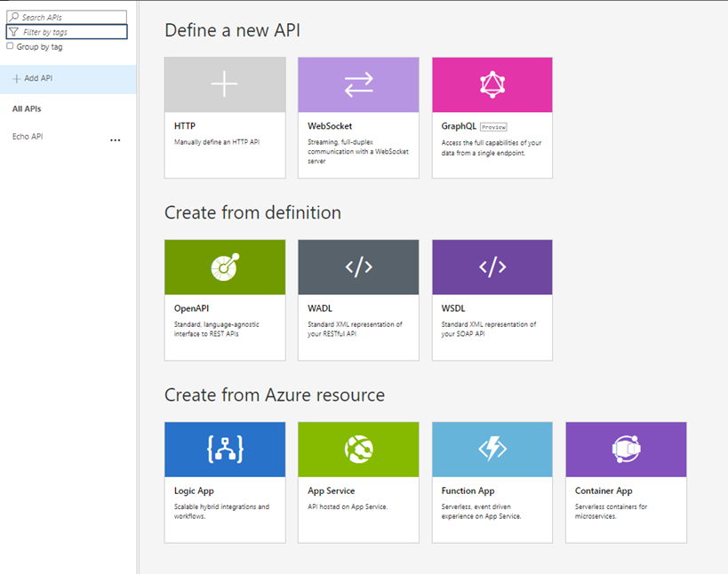
Task: Open the Echo API ellipsis menu
Action: point(115,140)
